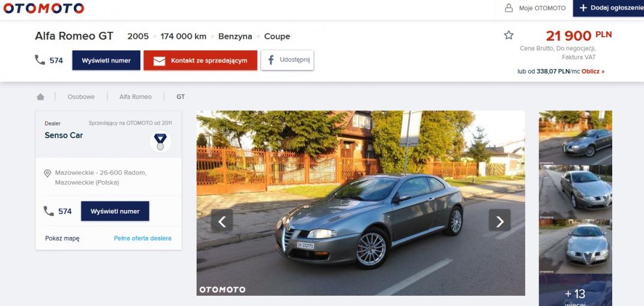The width and height of the screenshot is (644, 306).
Task: Go to home via breadcrumb house icon
Action: click(x=40, y=97)
